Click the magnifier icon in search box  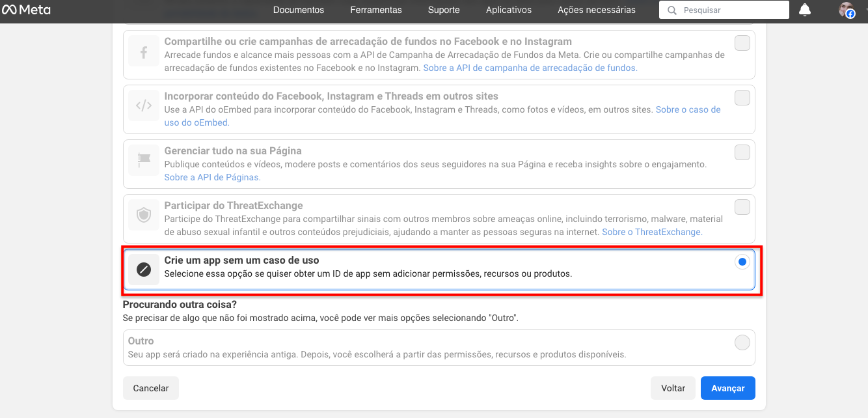coord(672,10)
